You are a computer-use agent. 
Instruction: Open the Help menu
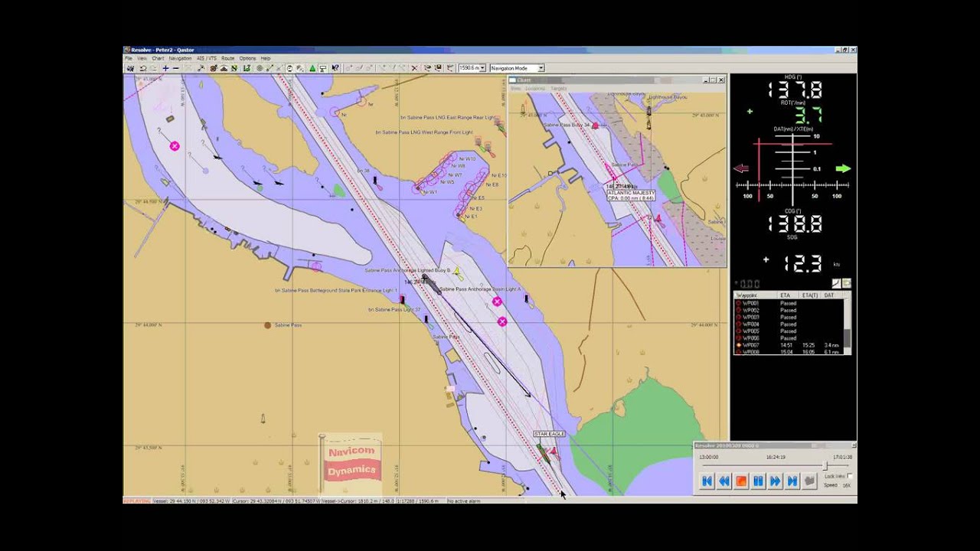click(266, 58)
